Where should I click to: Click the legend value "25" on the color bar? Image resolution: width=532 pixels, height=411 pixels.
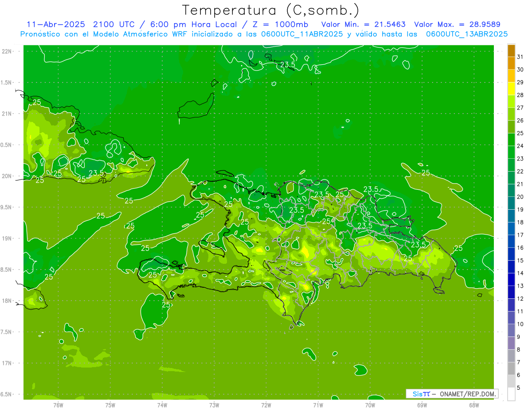pyautogui.click(x=520, y=133)
